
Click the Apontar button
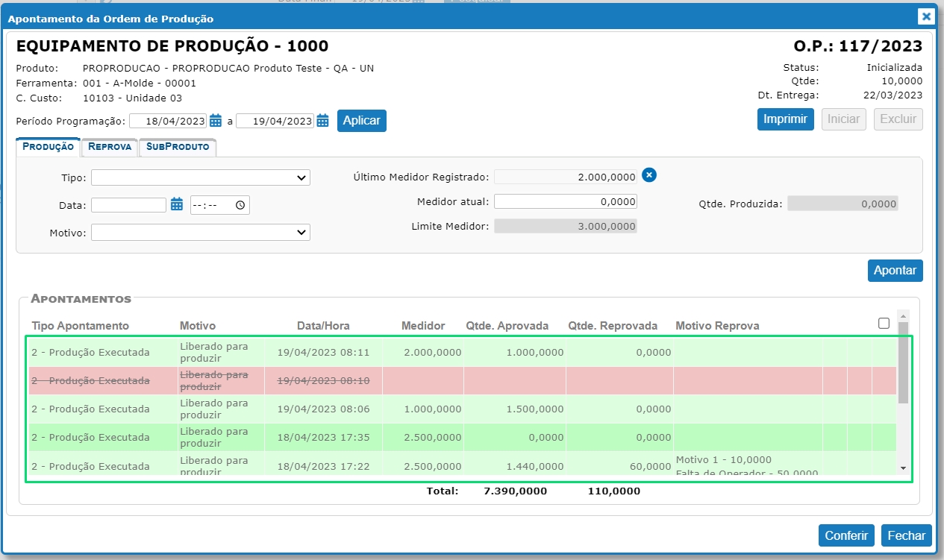(895, 271)
